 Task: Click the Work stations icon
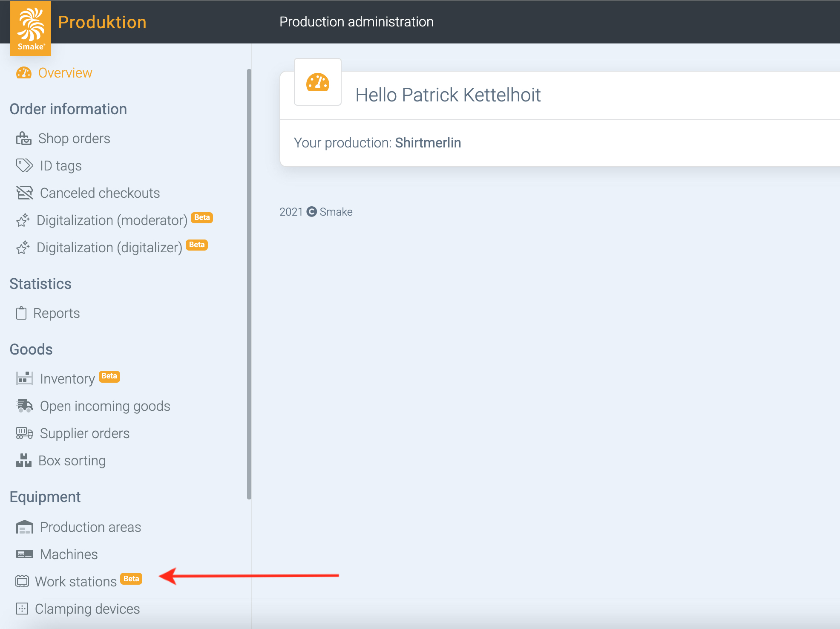point(22,581)
